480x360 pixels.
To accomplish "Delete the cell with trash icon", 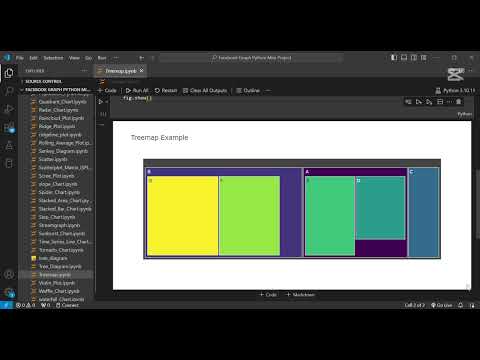I will point(459,102).
